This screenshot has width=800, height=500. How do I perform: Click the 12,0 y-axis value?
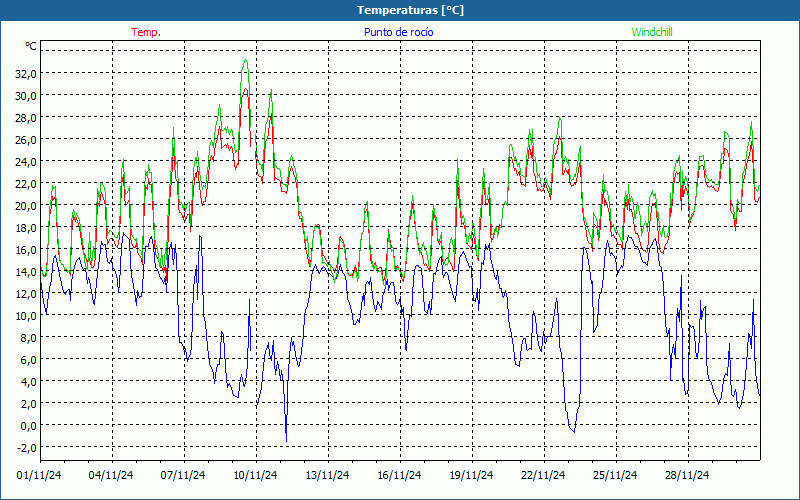pos(26,294)
